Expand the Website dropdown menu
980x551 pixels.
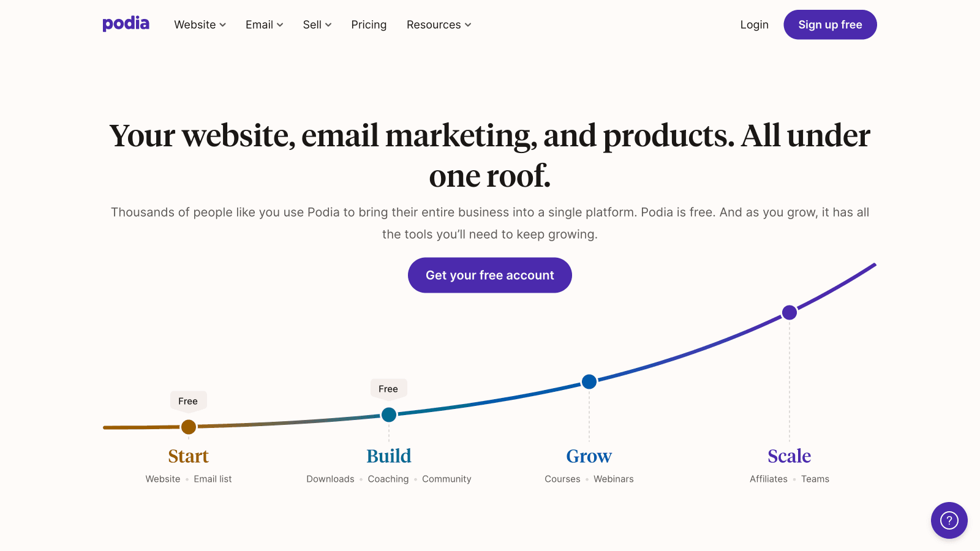click(x=200, y=24)
